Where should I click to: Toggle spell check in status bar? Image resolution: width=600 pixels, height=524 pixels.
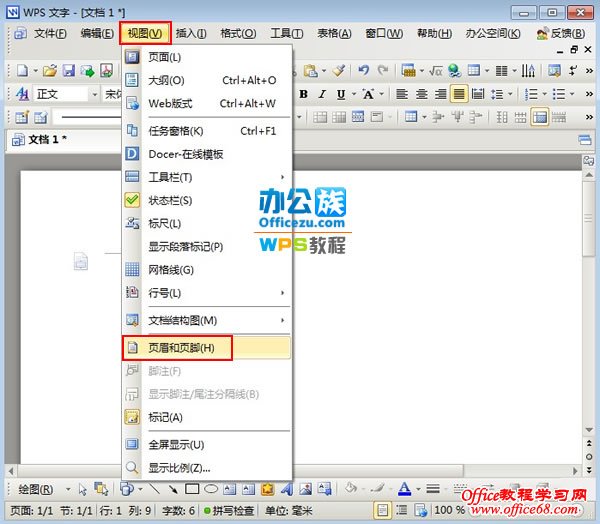pos(229,510)
